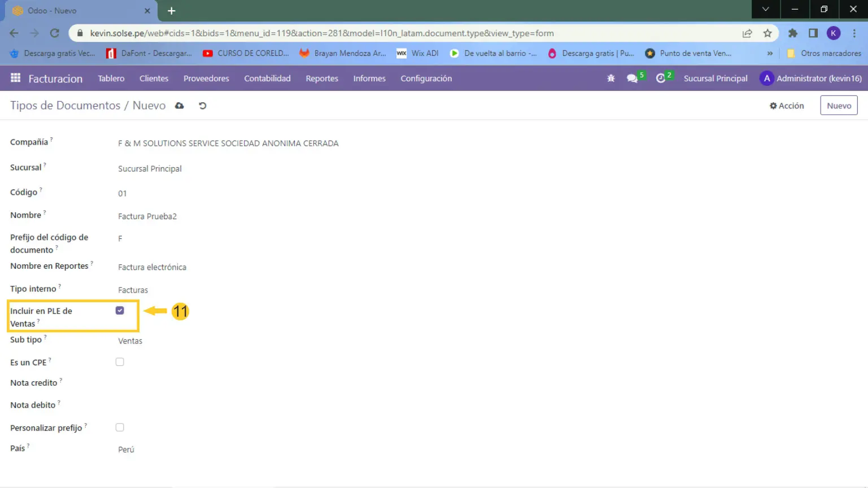Image resolution: width=868 pixels, height=488 pixels.
Task: Open the debug bug icon menu
Action: 610,79
